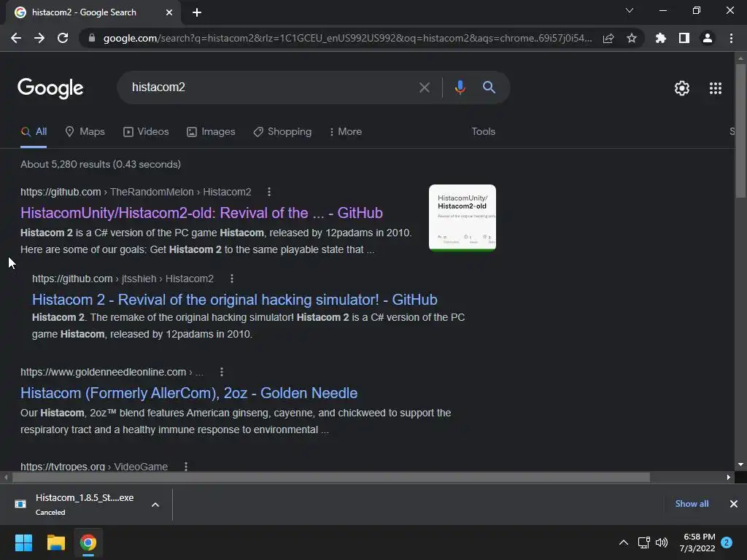Open the search Tools options
This screenshot has width=747, height=560.
pos(483,132)
